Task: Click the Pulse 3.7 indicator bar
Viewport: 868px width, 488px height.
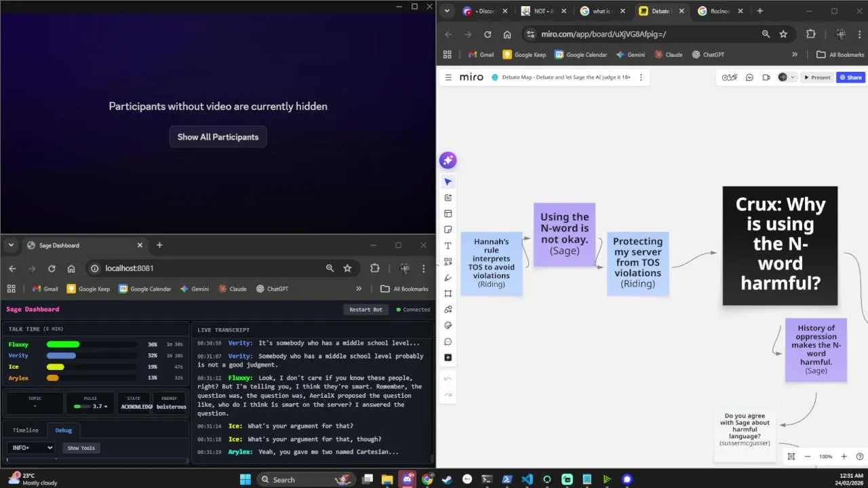Action: (x=81, y=407)
